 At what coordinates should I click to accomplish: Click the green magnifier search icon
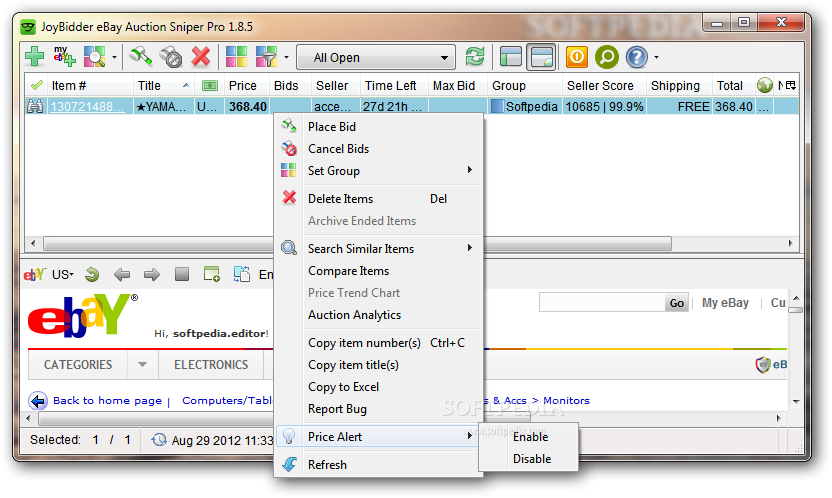606,57
